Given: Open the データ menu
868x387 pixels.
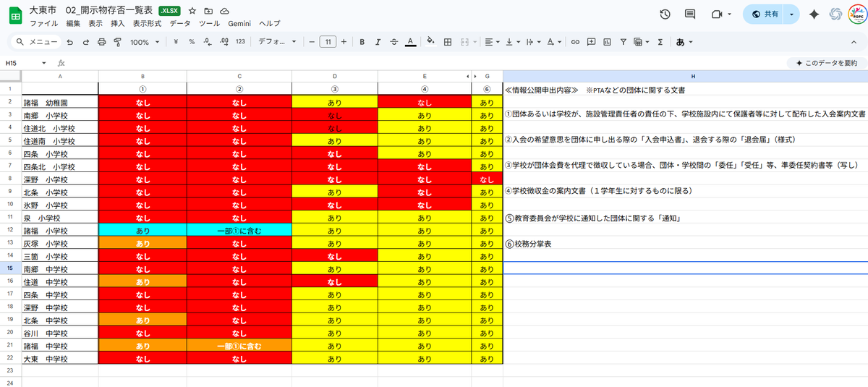Looking at the screenshot, I should (x=180, y=24).
